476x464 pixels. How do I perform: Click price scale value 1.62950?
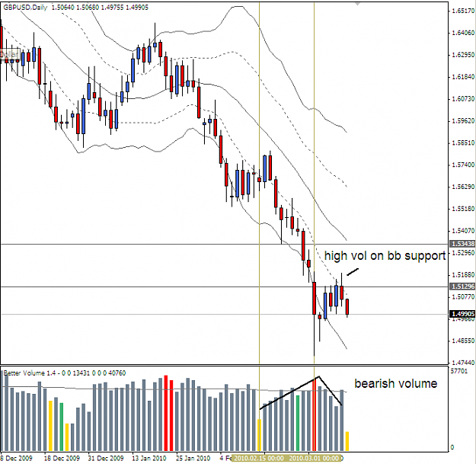click(463, 55)
